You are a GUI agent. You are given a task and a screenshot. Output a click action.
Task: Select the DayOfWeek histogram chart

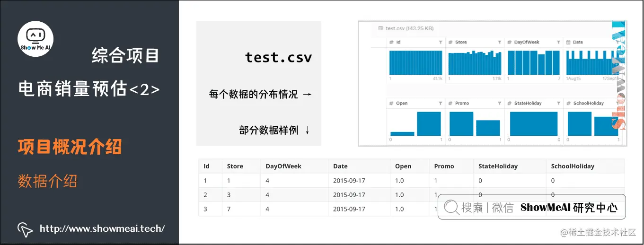(x=533, y=62)
